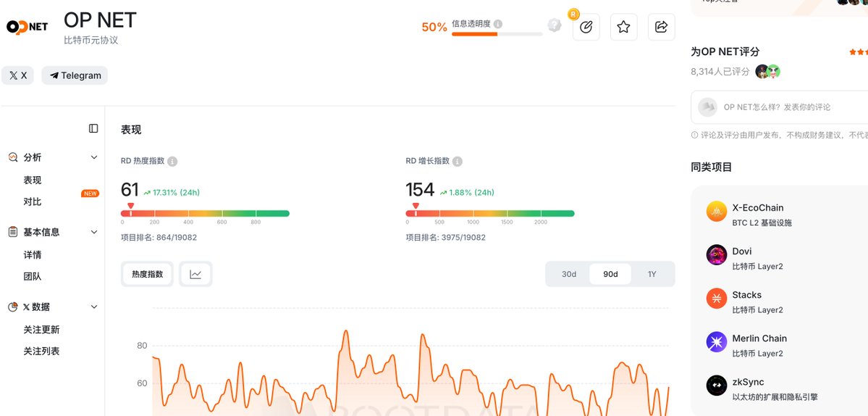Click the X 数据 section icon
Viewport: 868px width, 416px height.
tap(13, 307)
